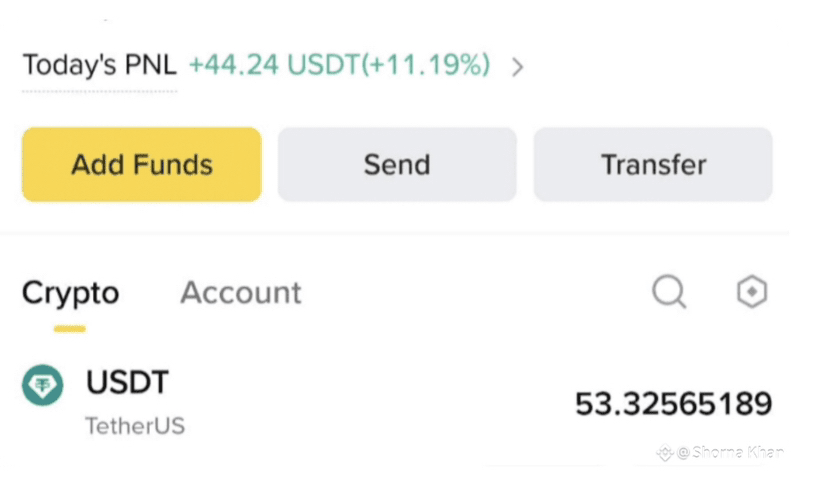Screen dimensions: 829x492
Task: Click the USDT asset name
Action: (127, 381)
